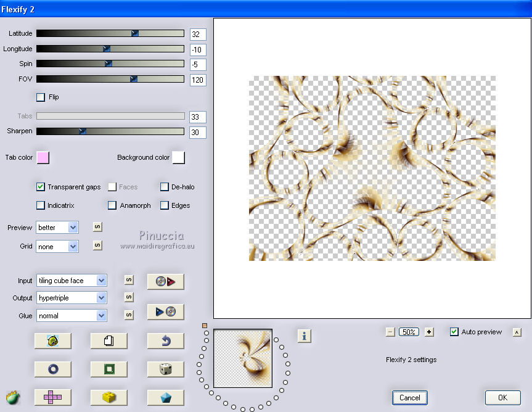
Task: Click the pink cross cube-net button
Action: pyautogui.click(x=53, y=397)
